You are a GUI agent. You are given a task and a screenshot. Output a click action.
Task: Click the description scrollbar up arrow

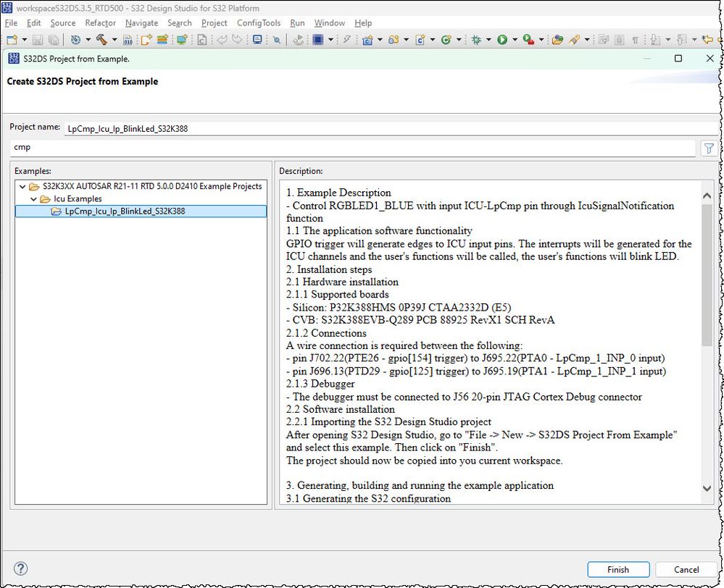point(707,196)
